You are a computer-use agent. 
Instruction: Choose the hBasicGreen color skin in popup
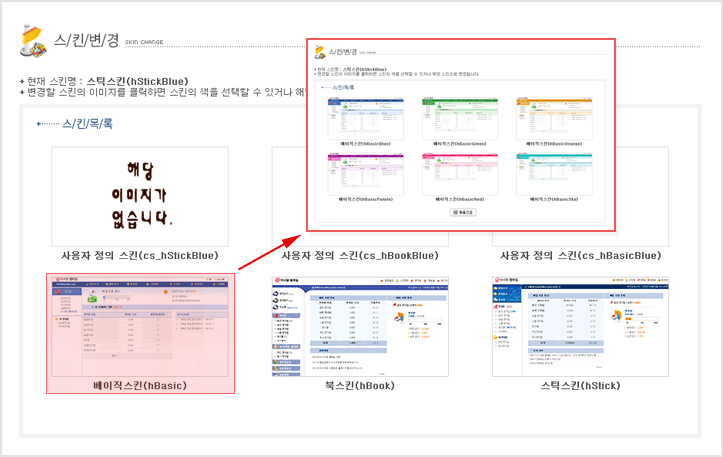point(459,118)
